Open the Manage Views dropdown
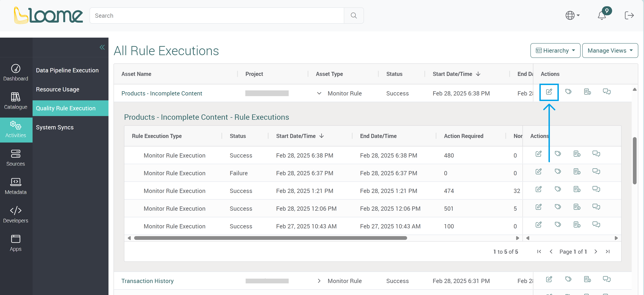644x295 pixels. [x=610, y=50]
